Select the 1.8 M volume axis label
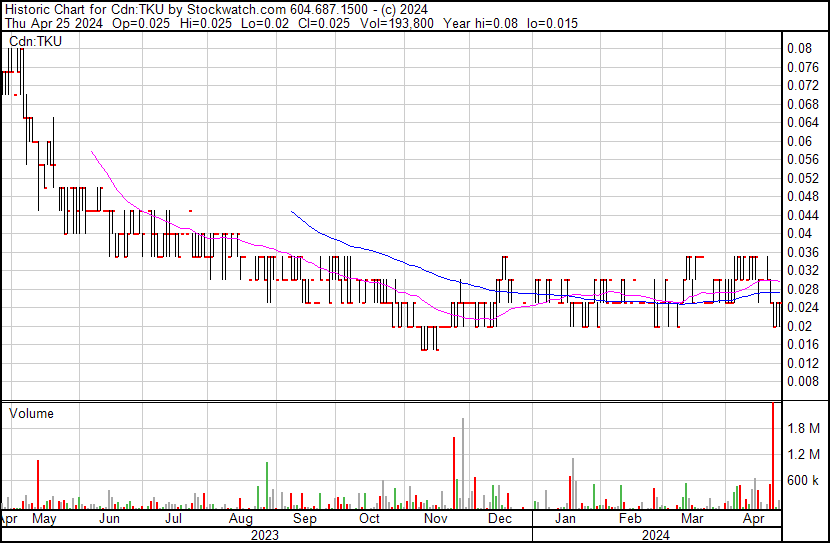This screenshot has width=830, height=543. pyautogui.click(x=804, y=428)
